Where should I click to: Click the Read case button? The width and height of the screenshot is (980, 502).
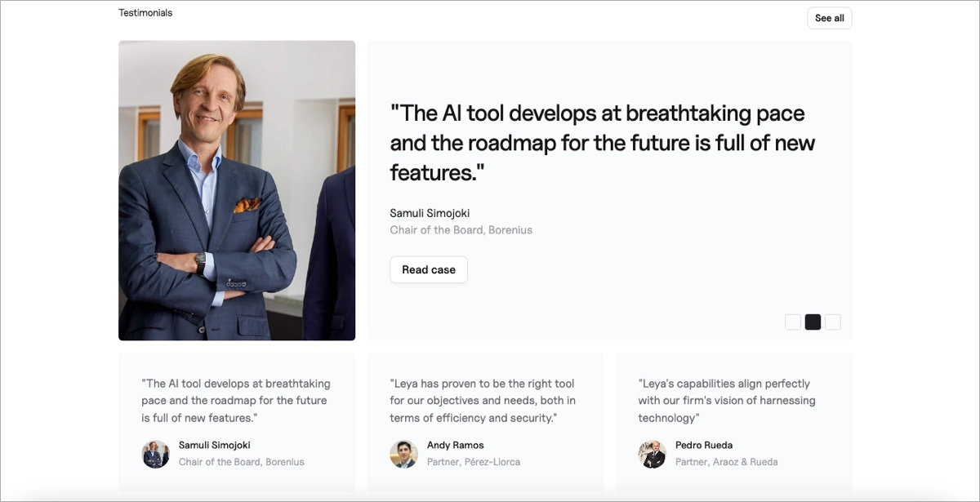(428, 269)
